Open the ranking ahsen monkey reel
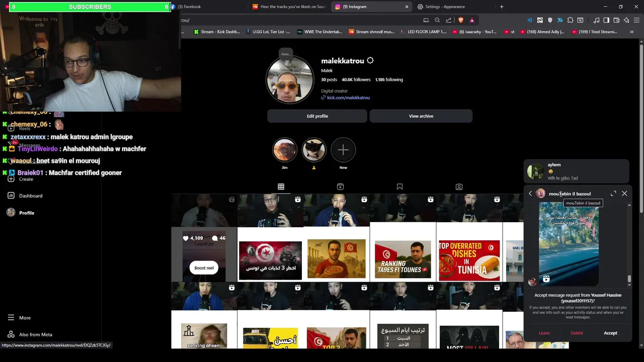 tap(204, 315)
